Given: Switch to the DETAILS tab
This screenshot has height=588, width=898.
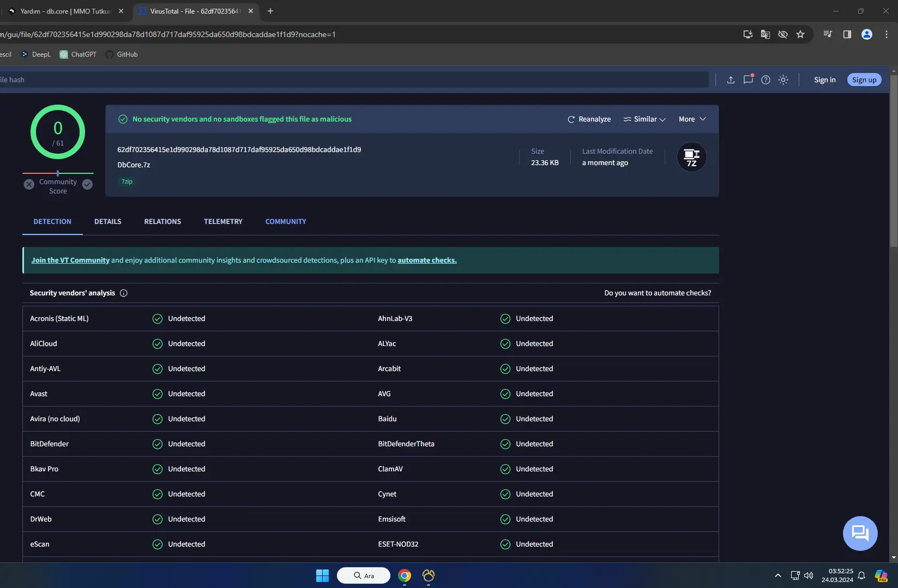Looking at the screenshot, I should [x=108, y=222].
